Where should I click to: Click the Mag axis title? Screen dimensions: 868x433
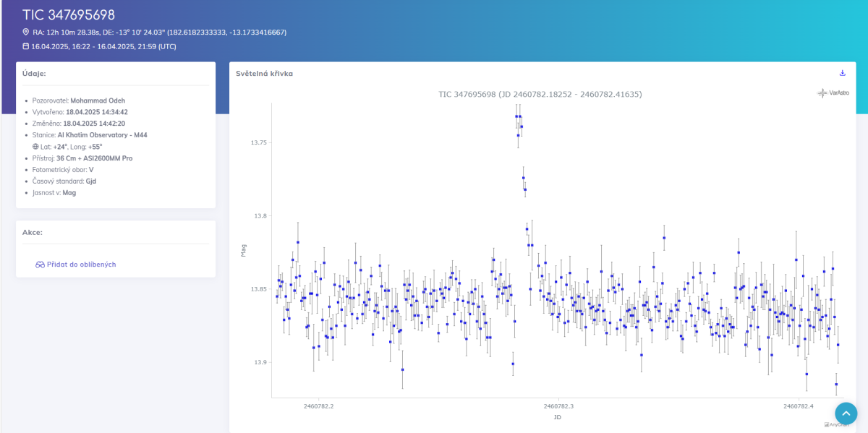point(244,251)
